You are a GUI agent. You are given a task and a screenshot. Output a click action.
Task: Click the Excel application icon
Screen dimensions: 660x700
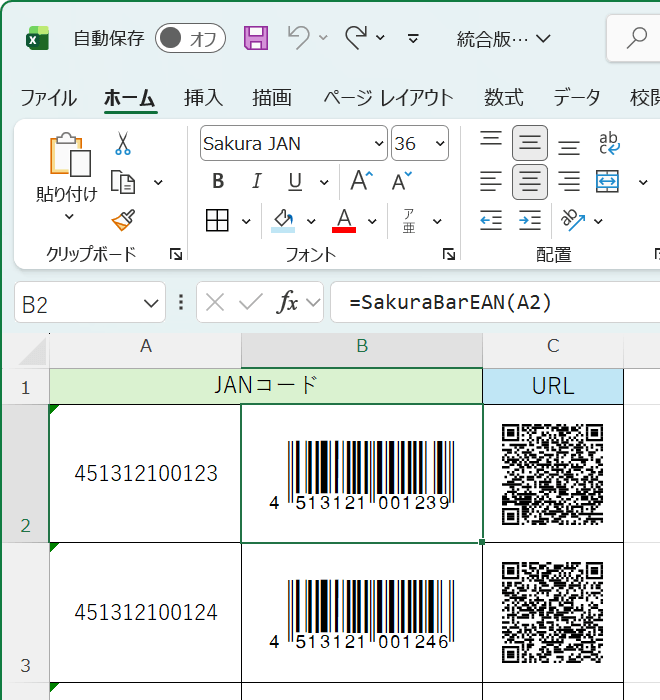point(38,38)
